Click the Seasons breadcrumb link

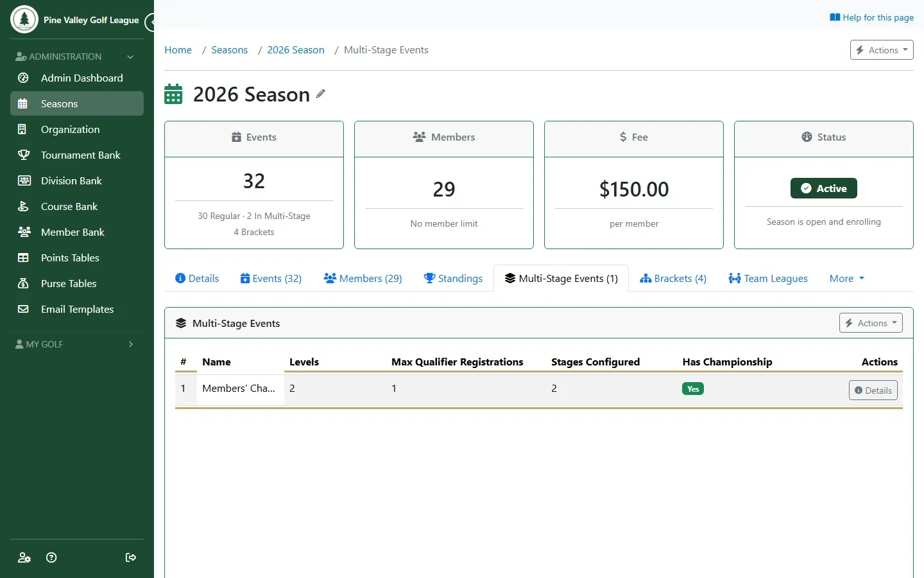[x=229, y=50]
